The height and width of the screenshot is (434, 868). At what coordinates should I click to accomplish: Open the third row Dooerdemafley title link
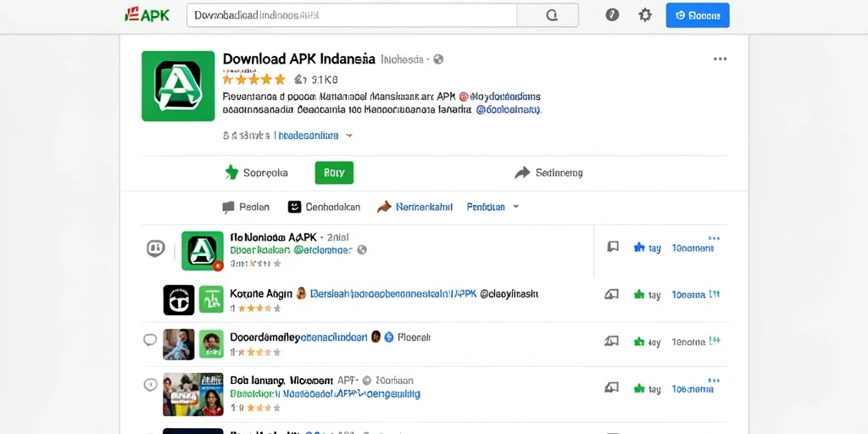(x=298, y=337)
